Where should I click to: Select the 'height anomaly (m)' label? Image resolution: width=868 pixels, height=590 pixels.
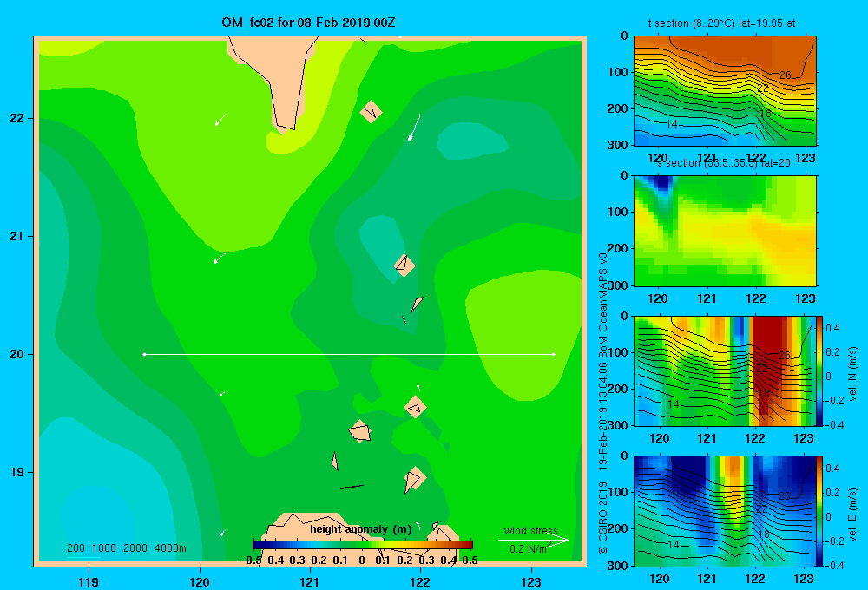361,529
